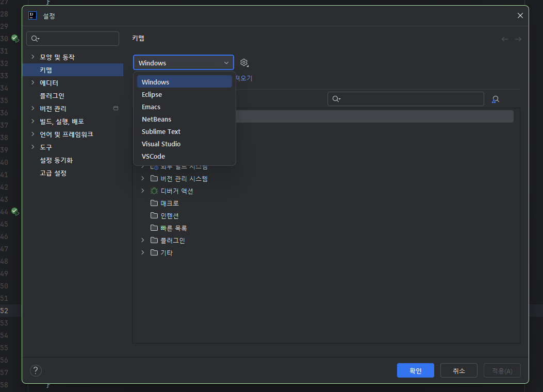The height and width of the screenshot is (392, 543).
Task: Click the IntelliJ logo in title bar
Action: coord(32,15)
